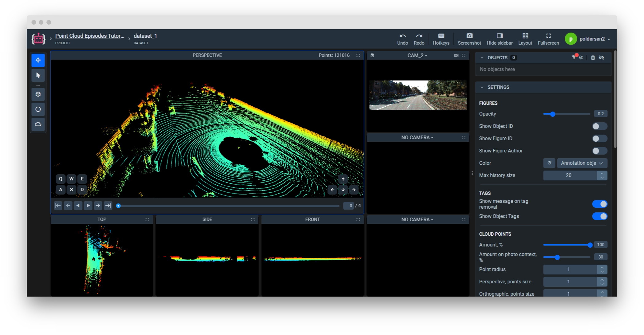Open the CAM_2 camera dropdown
Image resolution: width=644 pixels, height=335 pixels.
(417, 55)
